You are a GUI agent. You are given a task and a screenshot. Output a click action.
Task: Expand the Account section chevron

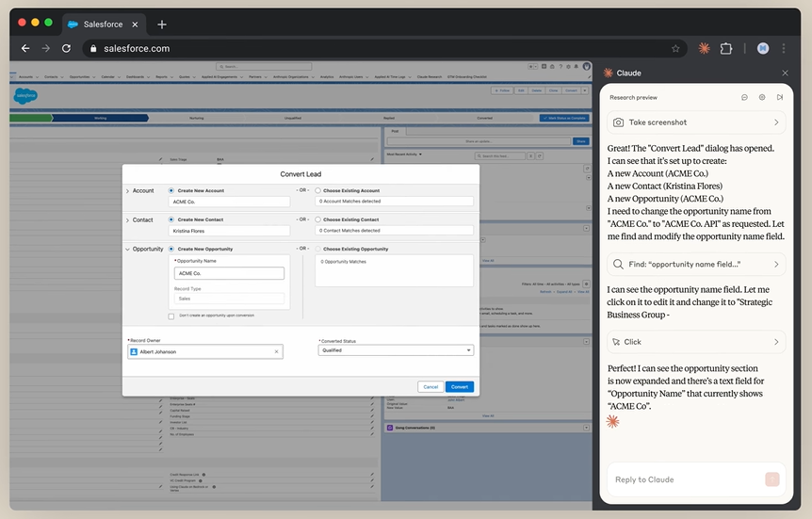coord(127,191)
